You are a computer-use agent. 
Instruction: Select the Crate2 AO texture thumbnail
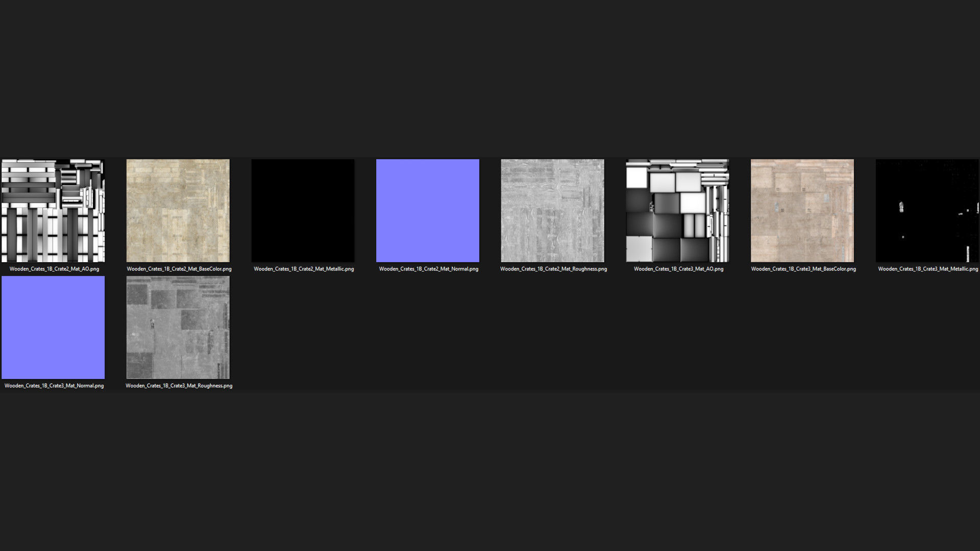[x=53, y=210]
